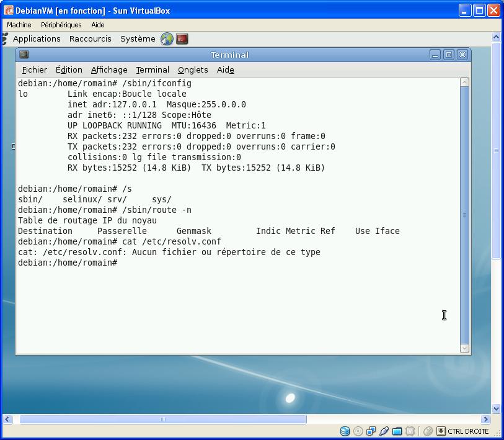Click the TX packets:232 line

201,146
